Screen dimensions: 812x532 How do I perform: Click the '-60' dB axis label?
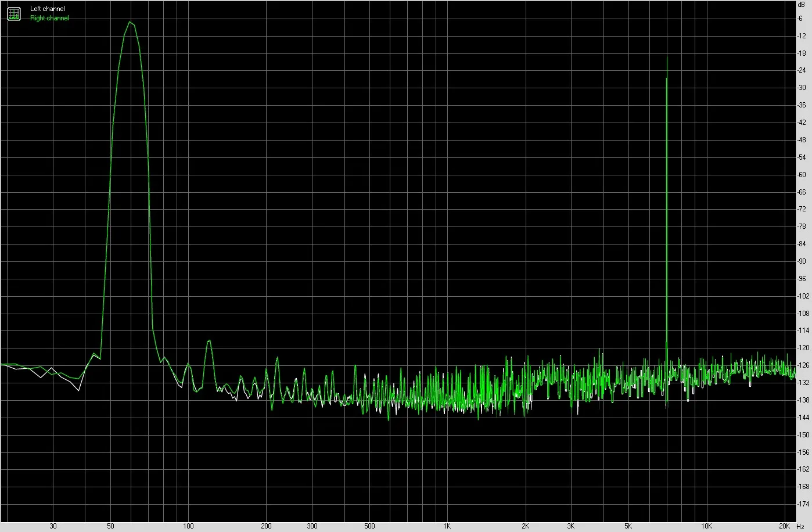tap(802, 175)
